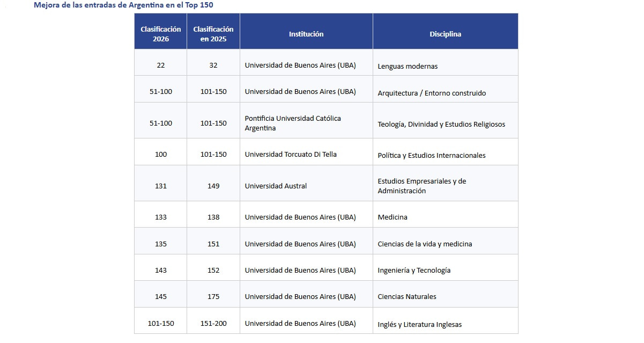Click the "Ciencias de la vida y medicina" cell
The width and height of the screenshot is (644, 343).
pyautogui.click(x=425, y=244)
